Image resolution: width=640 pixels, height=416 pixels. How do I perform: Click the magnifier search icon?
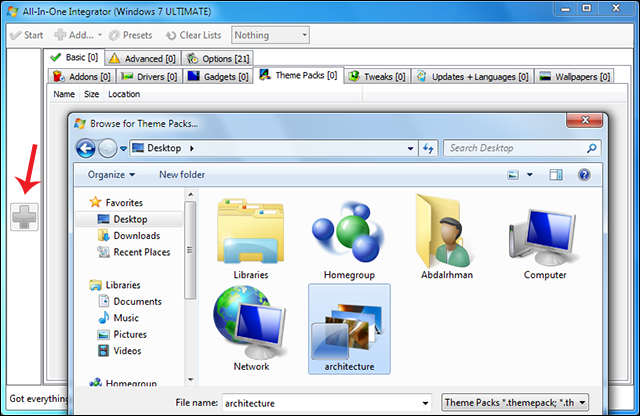tap(592, 148)
